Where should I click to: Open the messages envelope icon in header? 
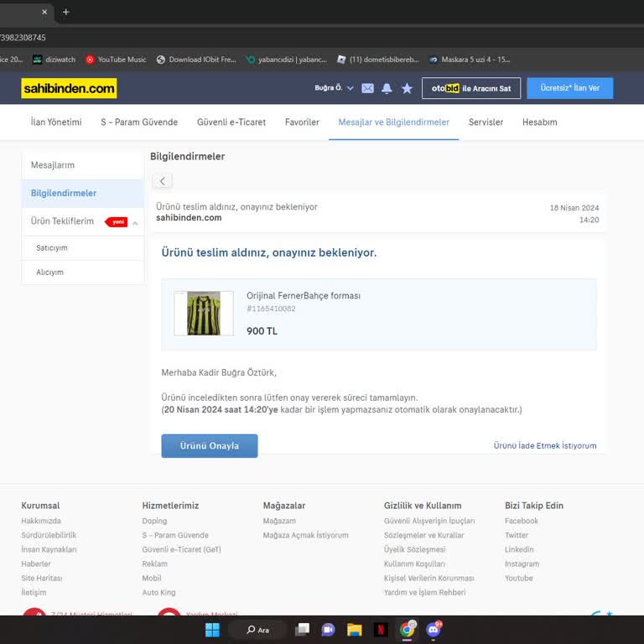coord(367,88)
